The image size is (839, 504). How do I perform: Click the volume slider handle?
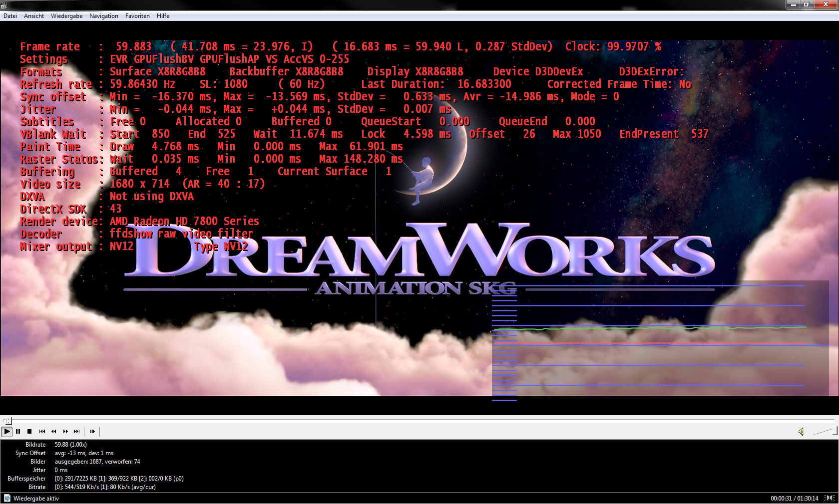tap(835, 431)
